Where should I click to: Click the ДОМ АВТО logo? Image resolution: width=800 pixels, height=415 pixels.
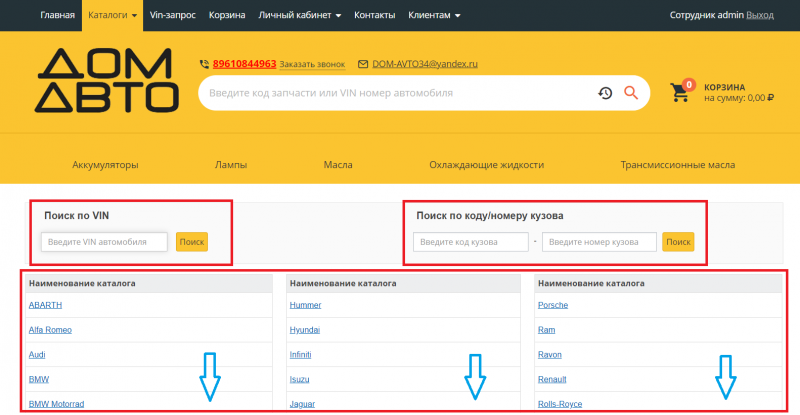(107, 80)
